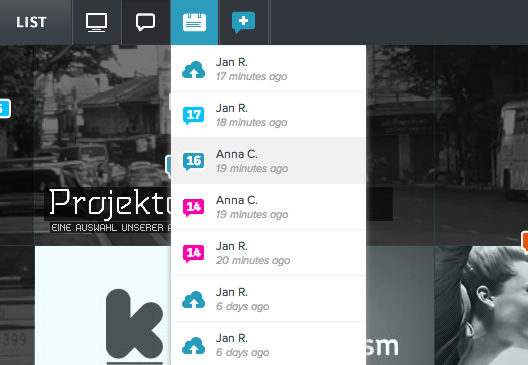
Task: Open the LIST view tab
Action: pyautogui.click(x=31, y=22)
